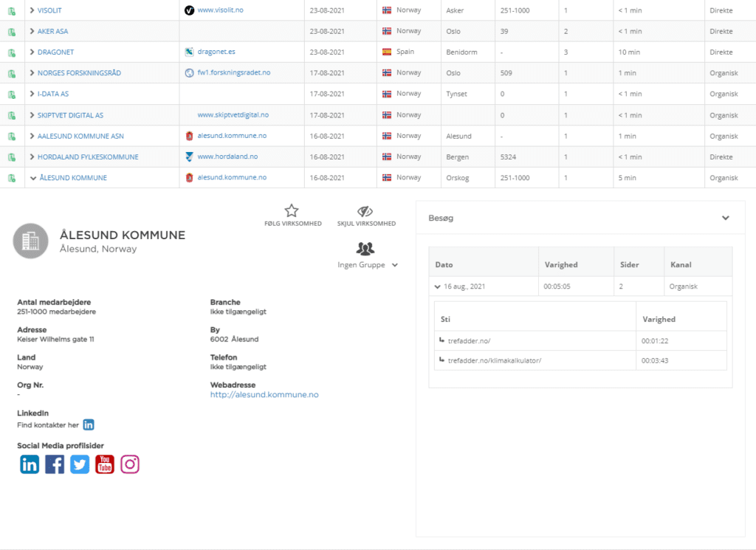The width and height of the screenshot is (756, 550).
Task: Open the www.skiptvetdigital.no link
Action: [233, 114]
